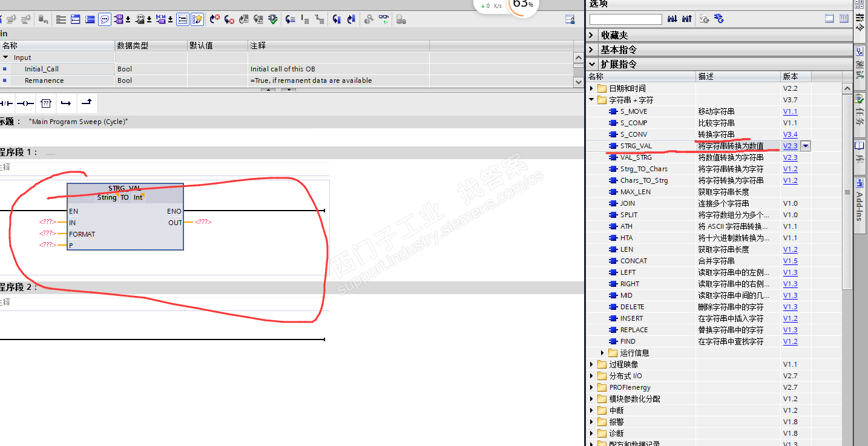868x446 pixels.
Task: Expand the 分布式 I/O folder
Action: (592, 376)
